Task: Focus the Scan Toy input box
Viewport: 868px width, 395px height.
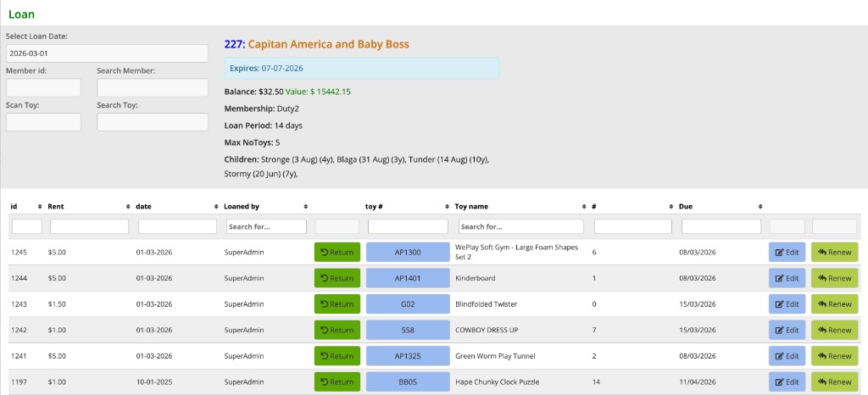Action: pyautogui.click(x=44, y=122)
